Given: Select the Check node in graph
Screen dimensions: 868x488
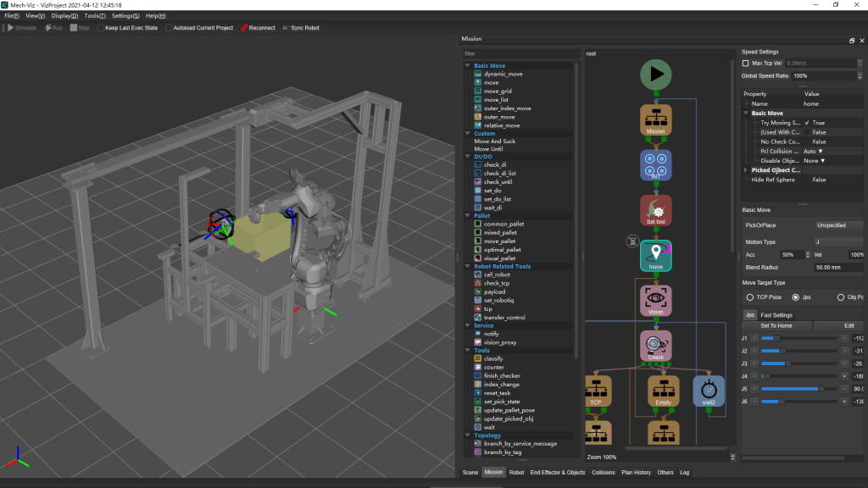Looking at the screenshot, I should click(x=655, y=345).
